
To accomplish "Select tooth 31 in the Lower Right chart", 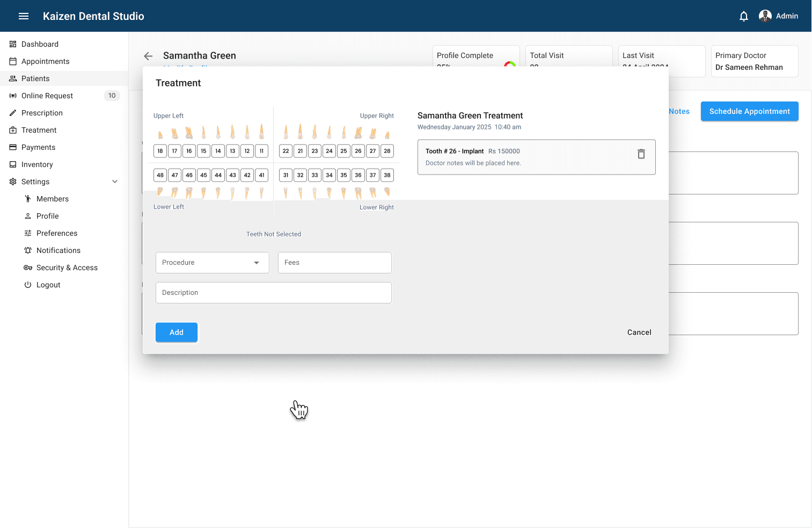I will point(286,175).
